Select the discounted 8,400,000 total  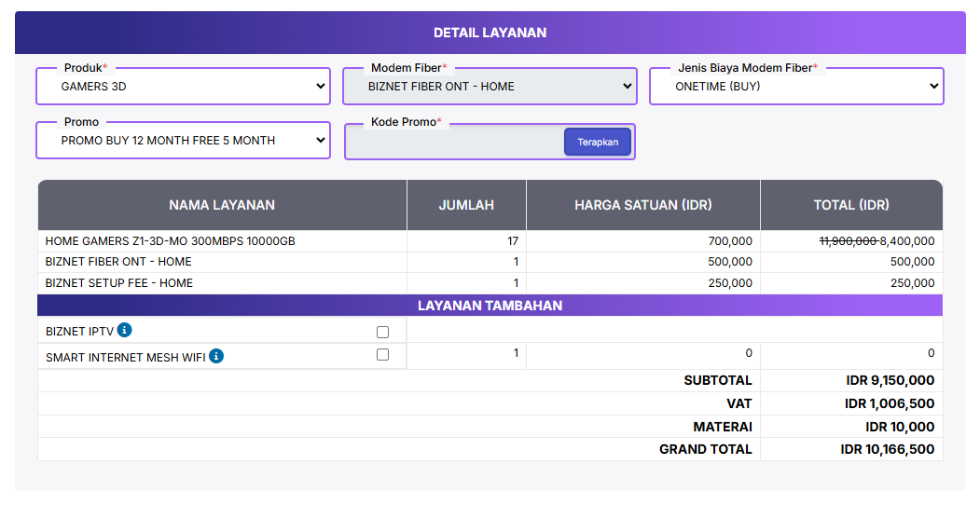click(907, 241)
